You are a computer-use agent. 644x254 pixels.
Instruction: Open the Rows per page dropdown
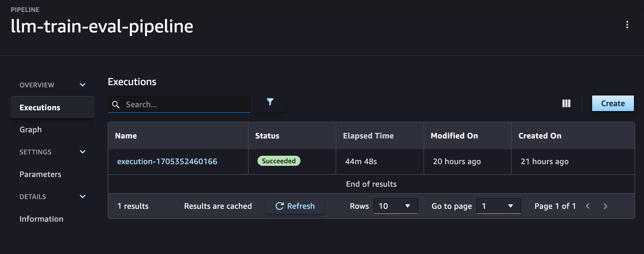click(x=395, y=206)
